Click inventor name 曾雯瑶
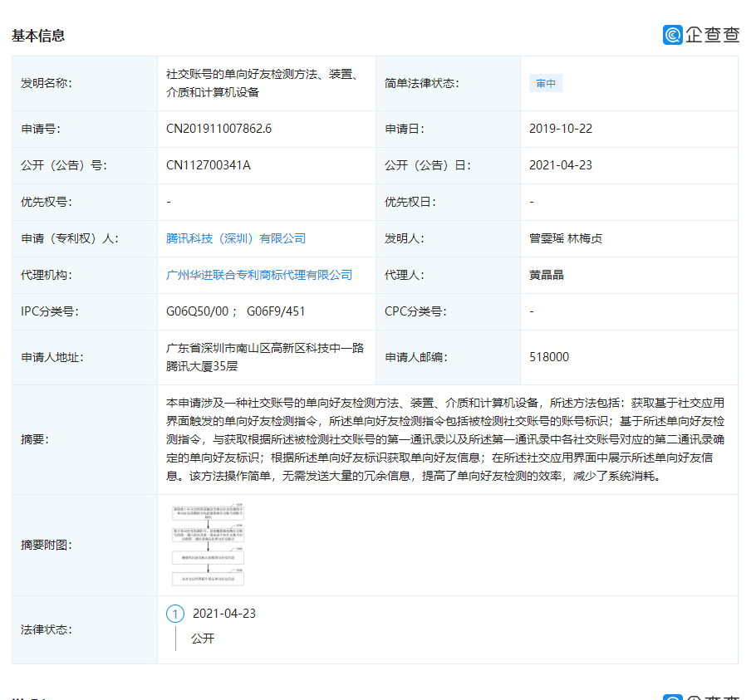The height and width of the screenshot is (700, 751). click(545, 238)
